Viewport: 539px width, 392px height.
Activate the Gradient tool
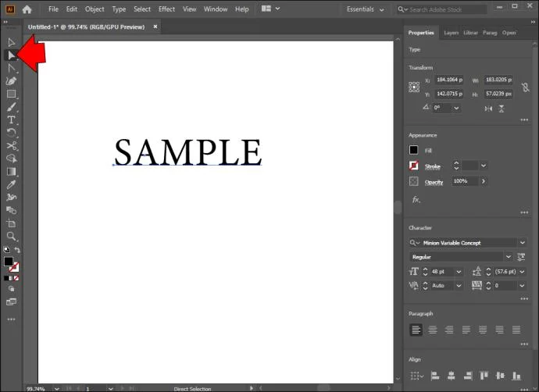pos(11,172)
